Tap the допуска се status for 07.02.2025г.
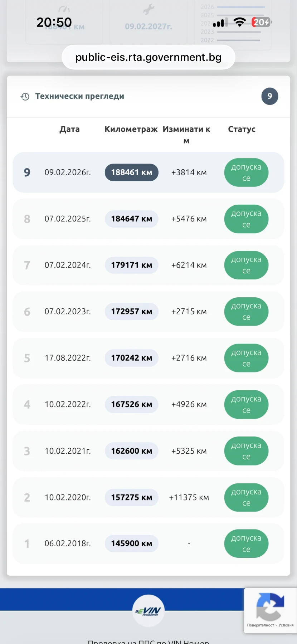 point(246,219)
